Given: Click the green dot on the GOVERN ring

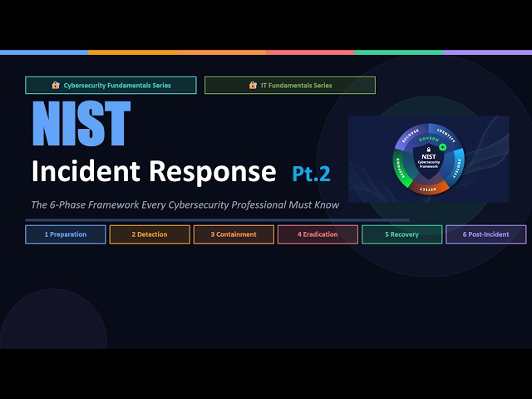Looking at the screenshot, I should (x=442, y=147).
